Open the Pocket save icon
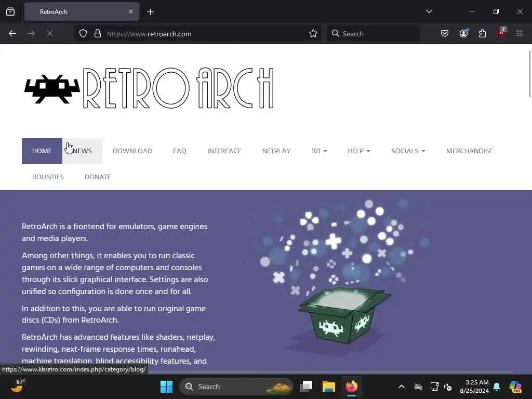The height and width of the screenshot is (399, 532). 445,34
